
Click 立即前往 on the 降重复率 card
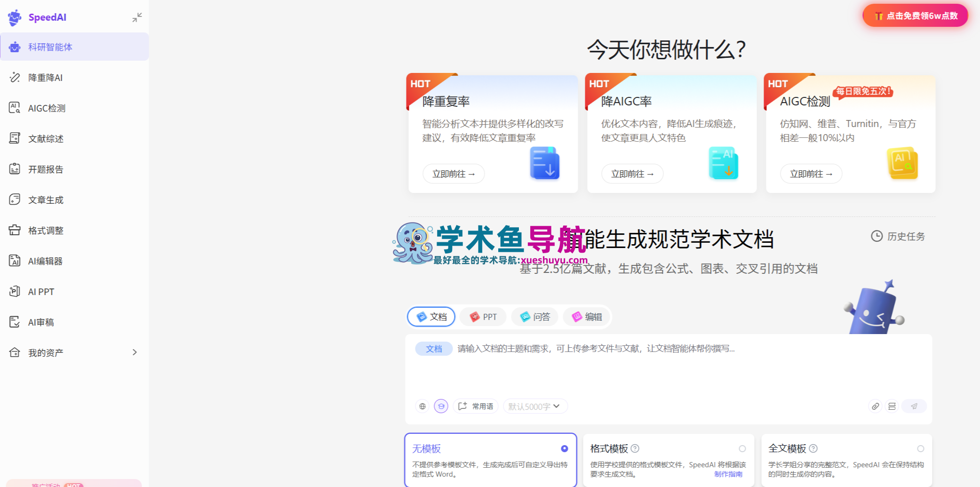453,174
